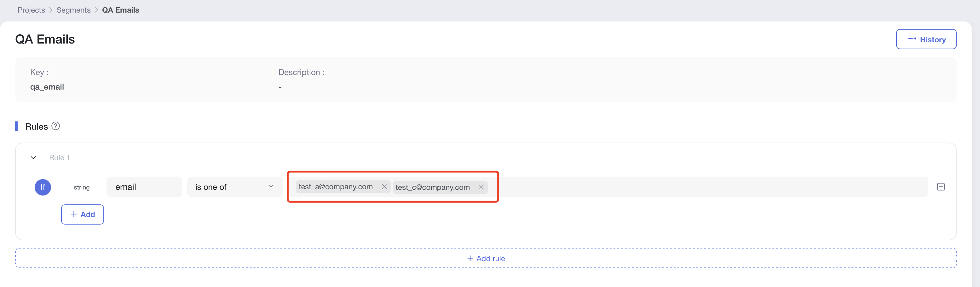The image size is (980, 287).
Task: Click the email attribute field
Action: pos(144,187)
